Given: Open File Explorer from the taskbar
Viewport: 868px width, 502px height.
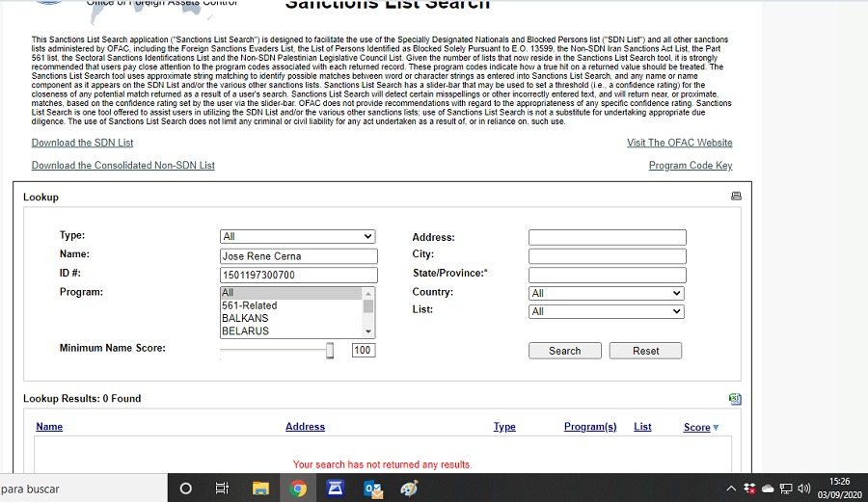Looking at the screenshot, I should coord(259,489).
